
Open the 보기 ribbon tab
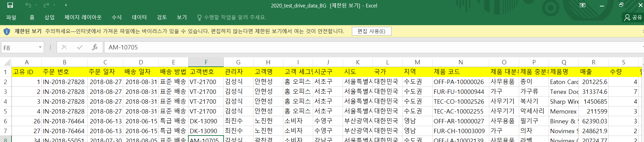[182, 17]
